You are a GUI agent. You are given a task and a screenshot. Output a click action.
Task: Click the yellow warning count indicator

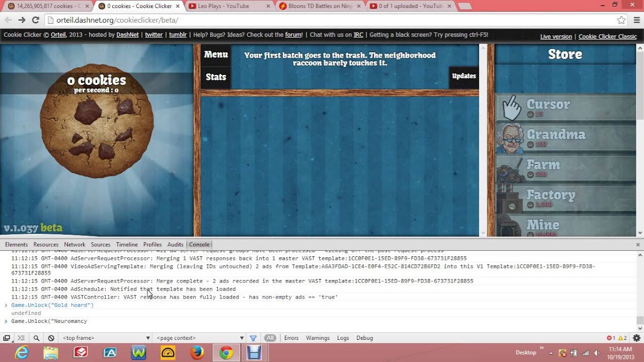(x=622, y=338)
